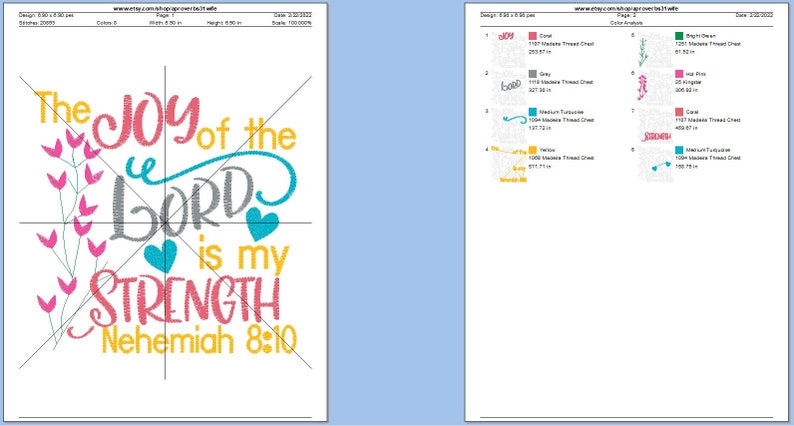Image resolution: width=794 pixels, height=426 pixels.
Task: Click the 'Page: 2' label
Action: coord(626,16)
